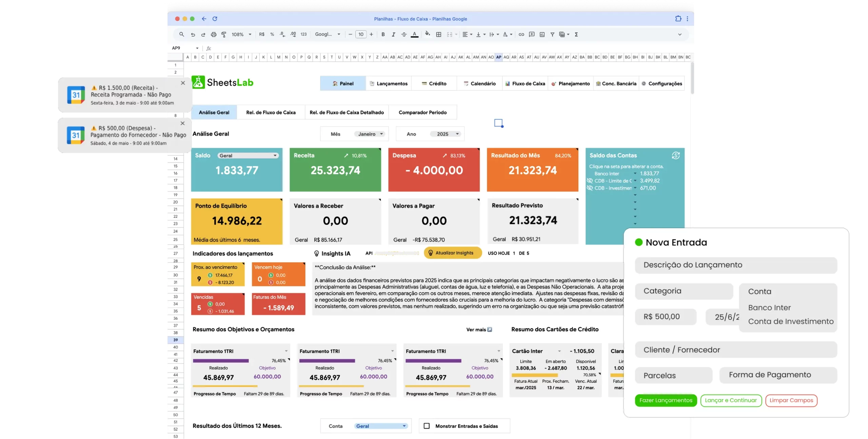Viewport: 868px width, 439px height.
Task: Click the text color swatch tool
Action: (x=414, y=34)
